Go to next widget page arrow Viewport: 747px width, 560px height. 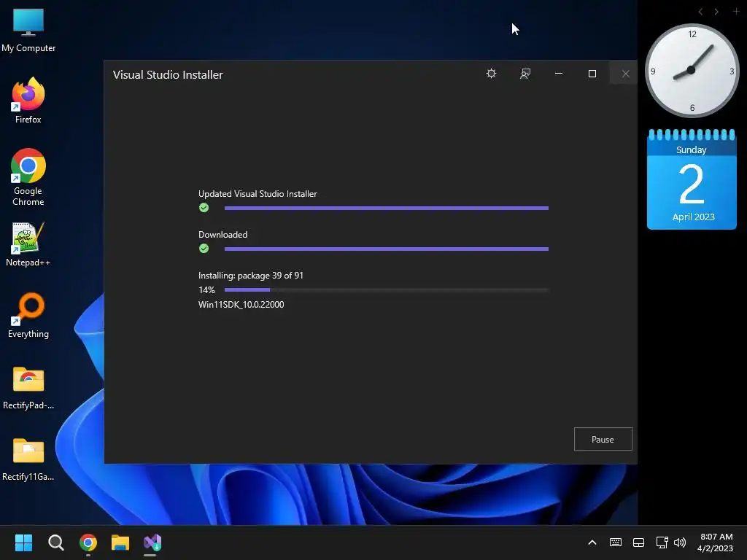pyautogui.click(x=716, y=12)
